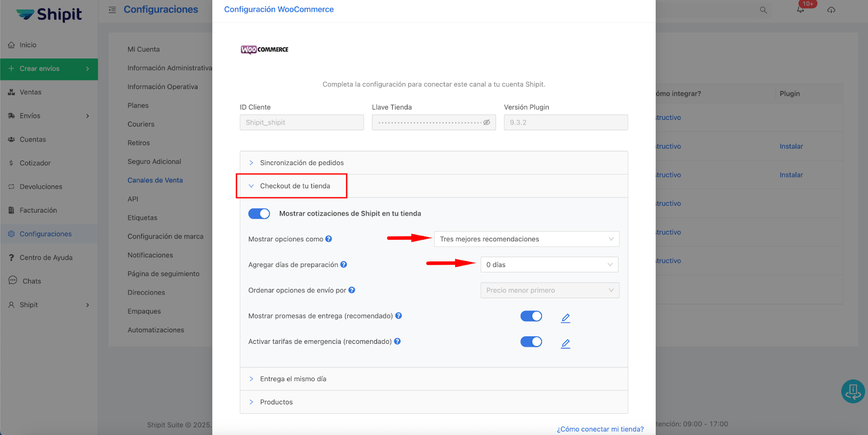Image resolution: width=868 pixels, height=435 pixels.
Task: Click the green Crear envíos button
Action: (49, 69)
